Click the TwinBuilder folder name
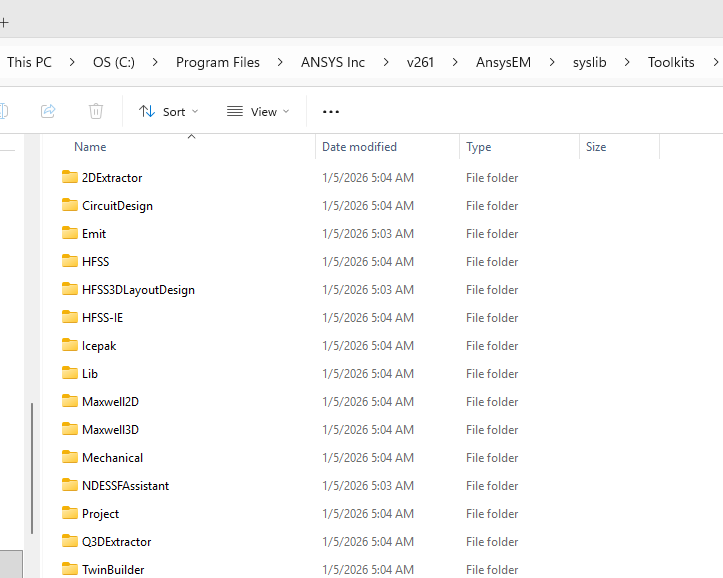The height and width of the screenshot is (578, 723). point(113,570)
